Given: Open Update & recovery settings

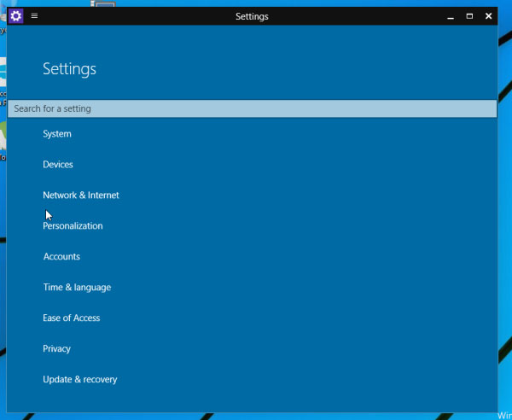Looking at the screenshot, I should (x=80, y=380).
